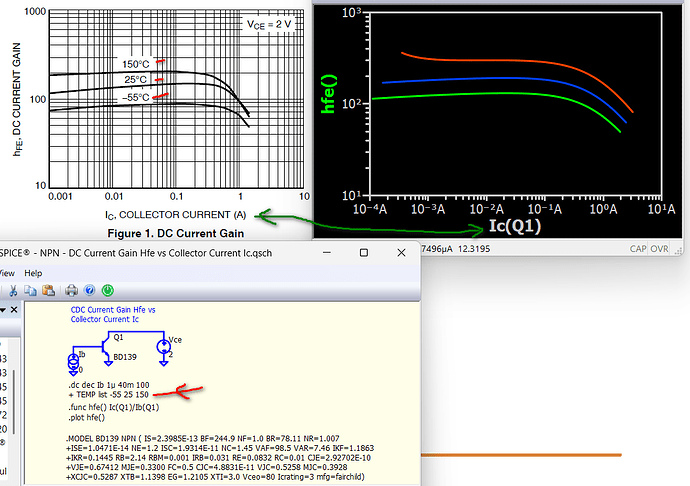Viewport: 690px width, 486px height.
Task: Select the Q1 BD139 transistor symbol
Action: point(103,346)
